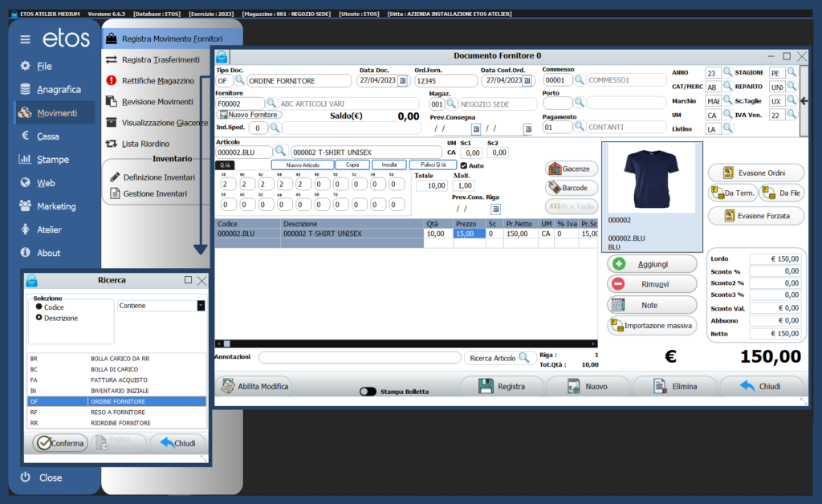Open calendar picker for Data Doc.
The height and width of the screenshot is (504, 822).
(x=402, y=81)
